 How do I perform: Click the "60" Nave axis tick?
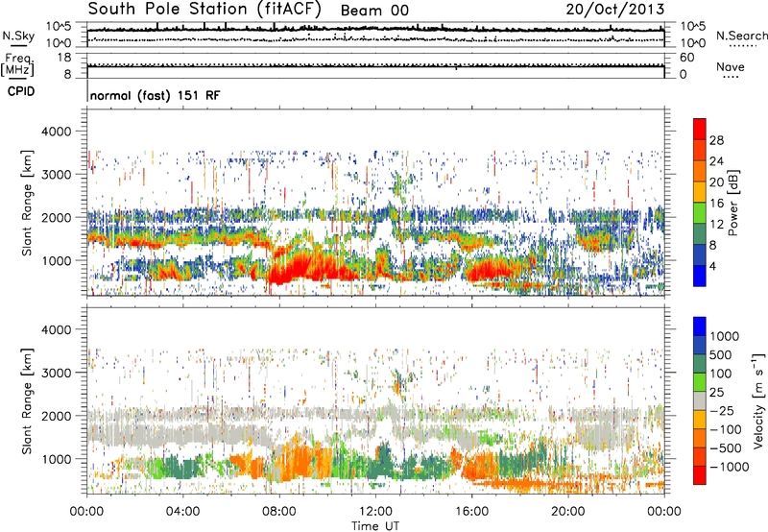[686, 58]
